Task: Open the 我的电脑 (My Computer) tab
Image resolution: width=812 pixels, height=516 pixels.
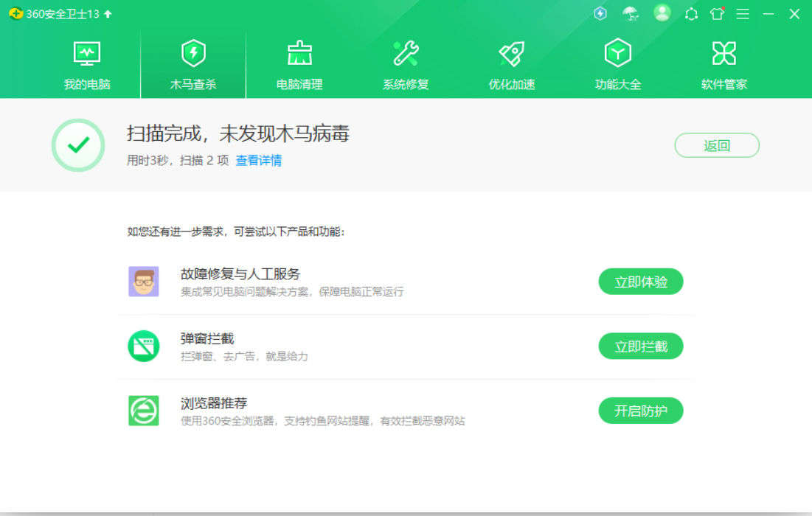Action: point(87,65)
